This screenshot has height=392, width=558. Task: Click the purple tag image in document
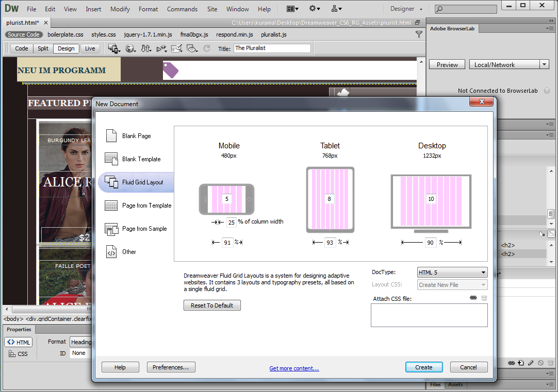171,70
